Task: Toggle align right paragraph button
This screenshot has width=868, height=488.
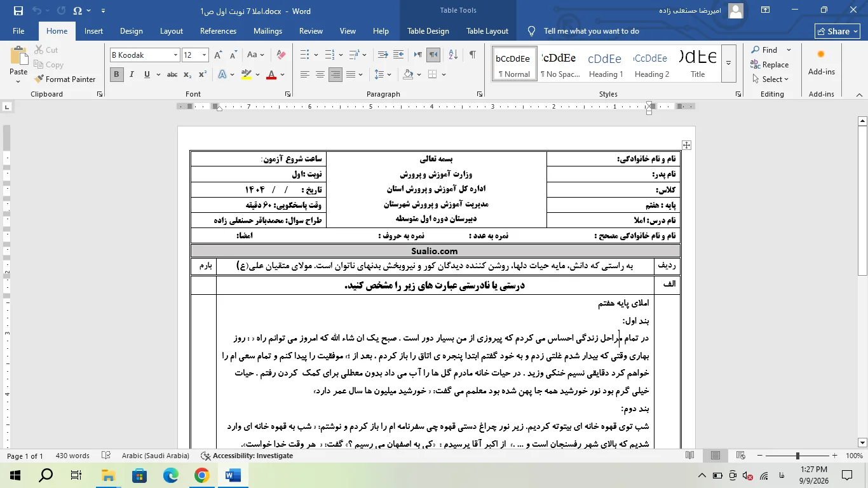Action: click(x=336, y=74)
